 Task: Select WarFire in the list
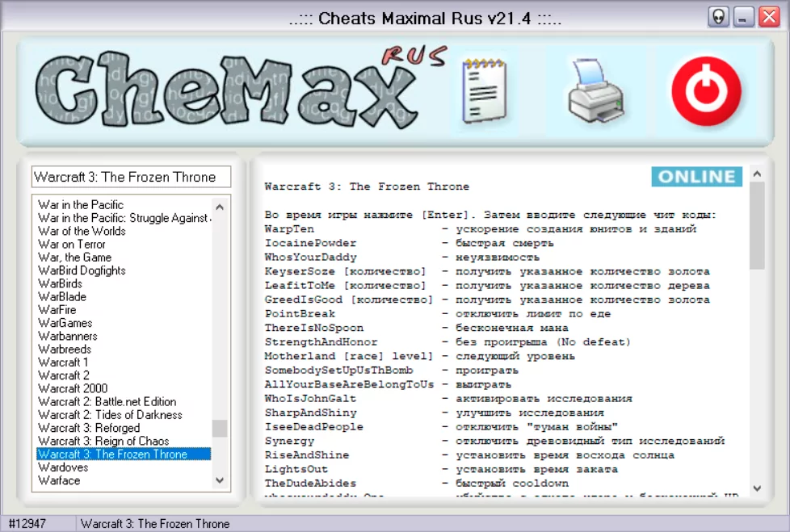point(124,309)
